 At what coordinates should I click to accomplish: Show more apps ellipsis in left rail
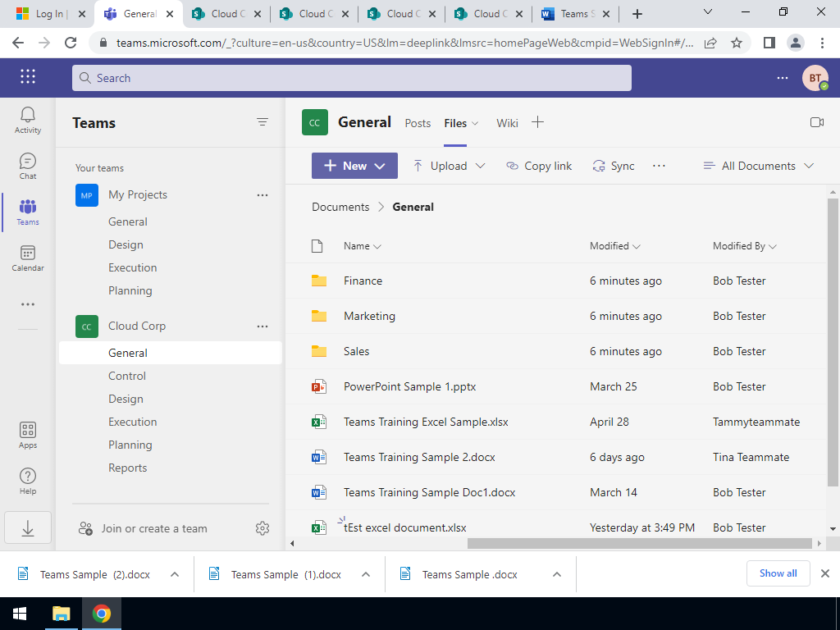[28, 304]
